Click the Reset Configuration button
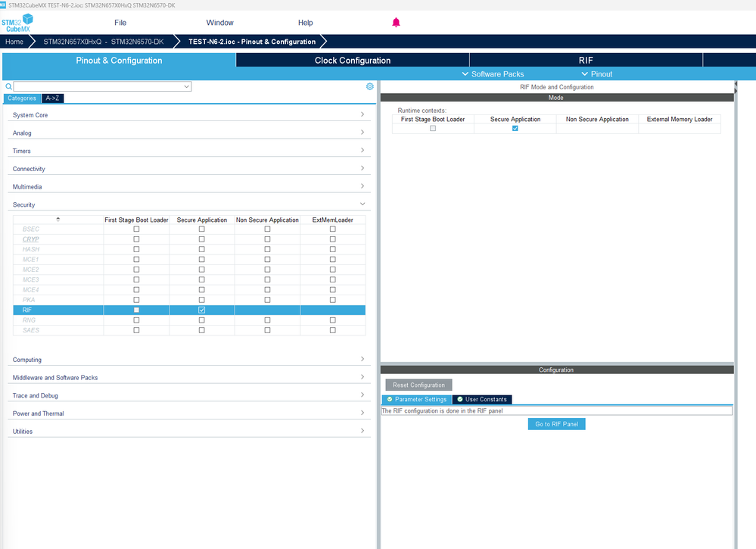Image resolution: width=756 pixels, height=549 pixels. click(x=418, y=385)
